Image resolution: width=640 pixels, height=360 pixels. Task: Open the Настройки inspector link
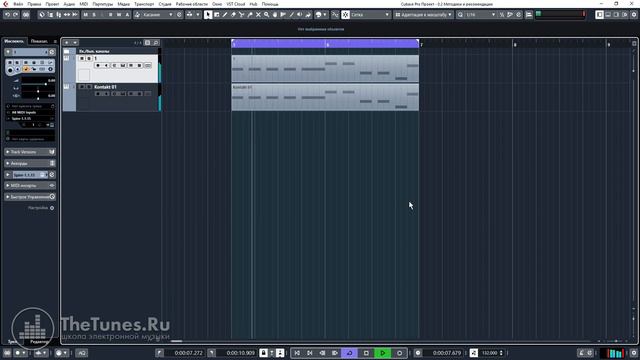pyautogui.click(x=38, y=208)
